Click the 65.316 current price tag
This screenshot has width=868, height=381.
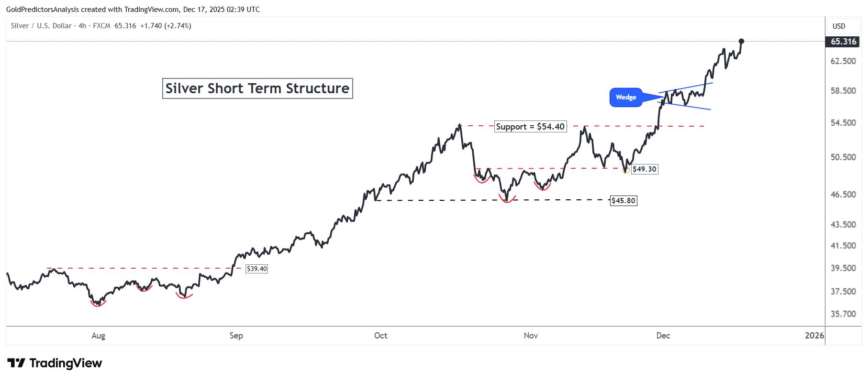[843, 42]
